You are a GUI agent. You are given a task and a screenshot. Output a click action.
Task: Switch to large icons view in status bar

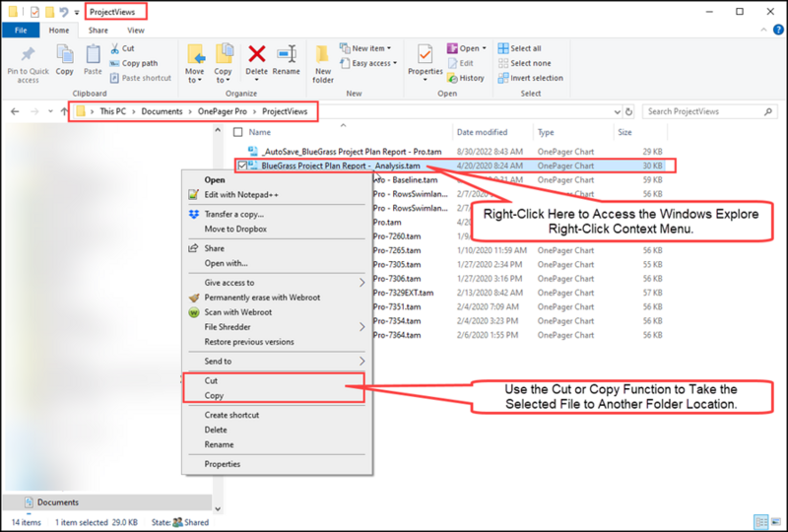(776, 522)
